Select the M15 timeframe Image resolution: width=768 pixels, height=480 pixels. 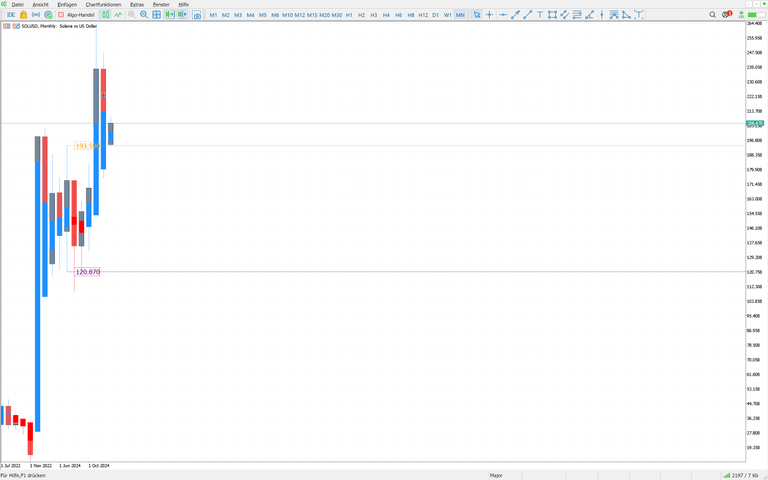coord(312,15)
